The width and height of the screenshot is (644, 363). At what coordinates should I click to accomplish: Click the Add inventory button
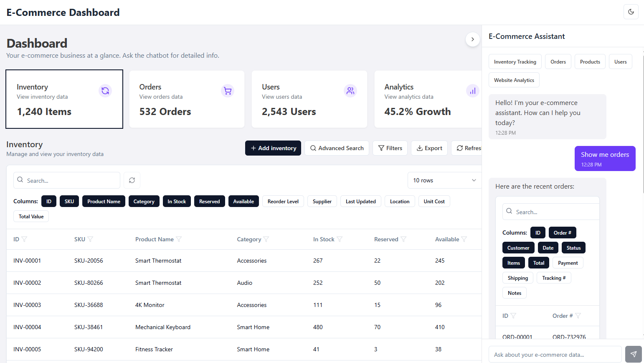273,148
